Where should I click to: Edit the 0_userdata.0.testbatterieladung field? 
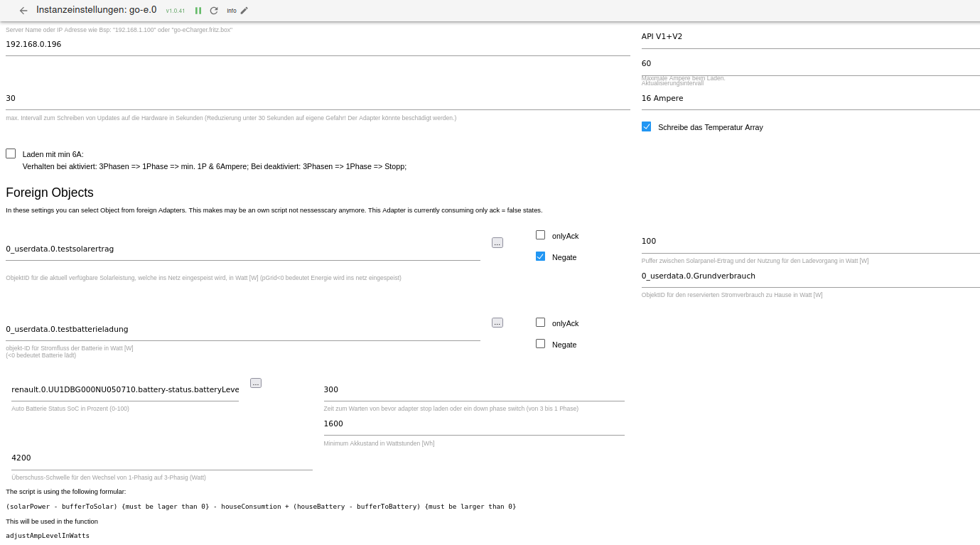[243, 330]
